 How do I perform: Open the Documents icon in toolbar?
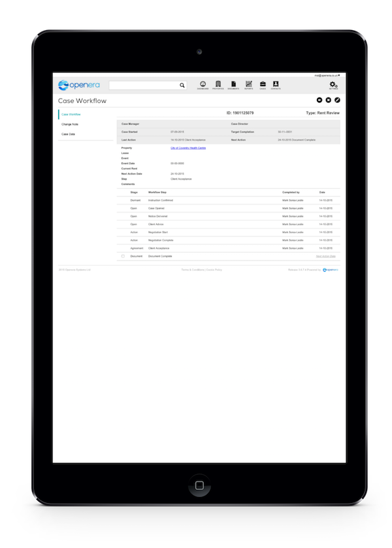point(234,84)
